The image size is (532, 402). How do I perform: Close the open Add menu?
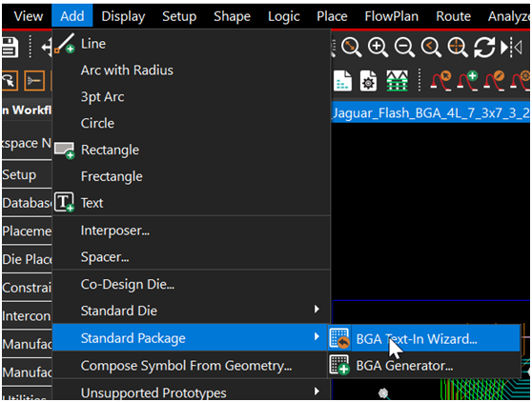tap(72, 16)
